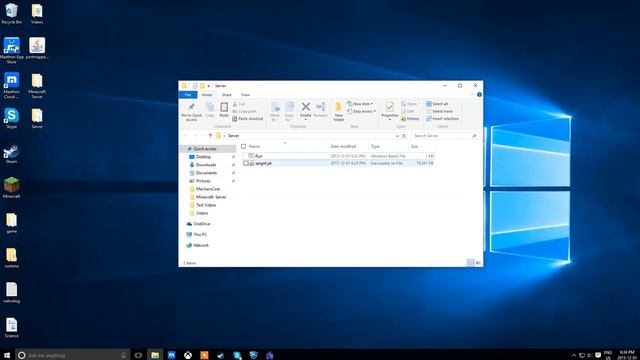Viewport: 640px width, 360px height.
Task: Open the quick access toolbar dropdown arrow
Action: (209, 86)
